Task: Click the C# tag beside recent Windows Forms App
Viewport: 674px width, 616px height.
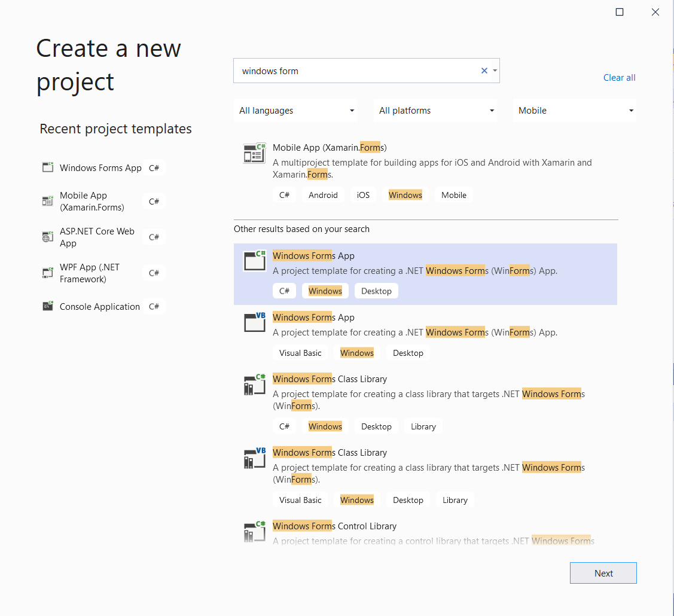Action: pos(154,167)
